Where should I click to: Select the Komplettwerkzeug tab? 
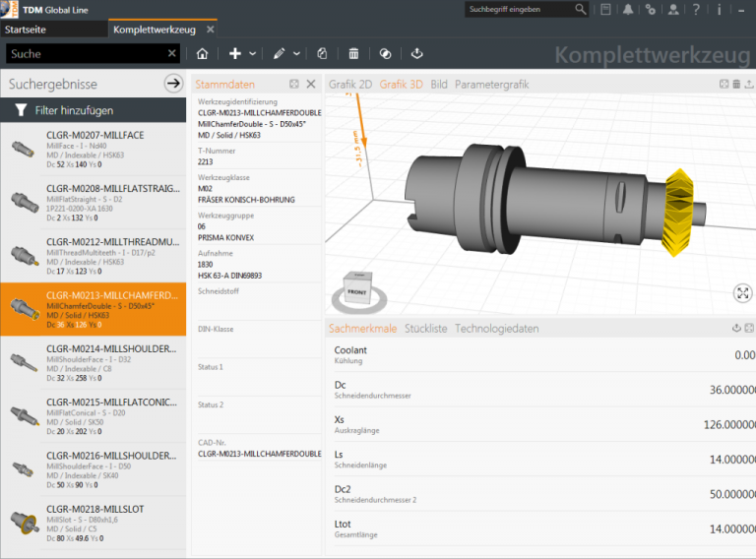coord(155,30)
